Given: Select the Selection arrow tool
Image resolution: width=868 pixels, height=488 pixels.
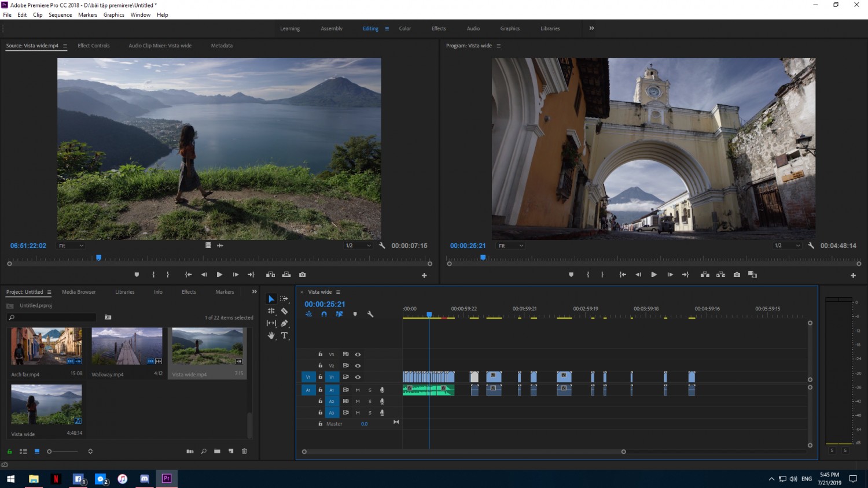Looking at the screenshot, I should click(271, 299).
